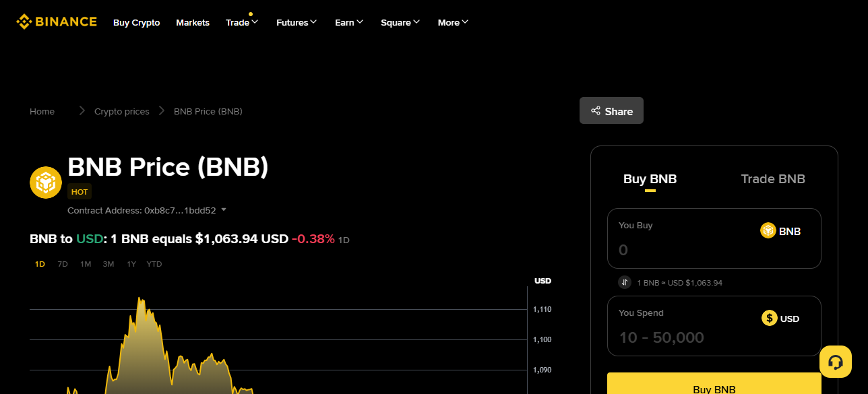
Task: Click the BNB coin icon in You Buy
Action: tap(768, 231)
